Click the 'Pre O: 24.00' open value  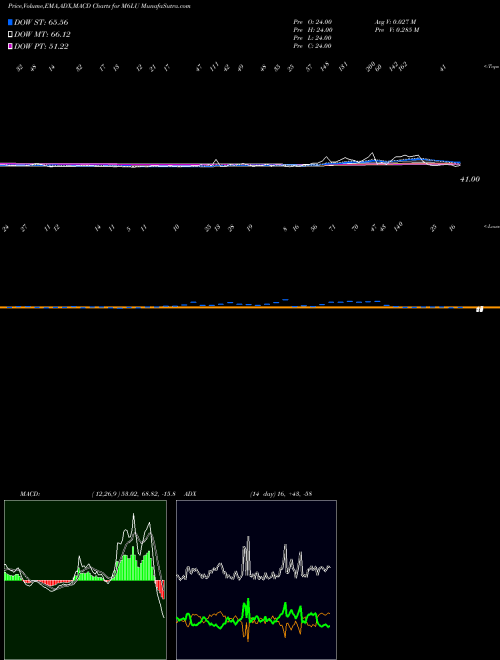pos(313,22)
